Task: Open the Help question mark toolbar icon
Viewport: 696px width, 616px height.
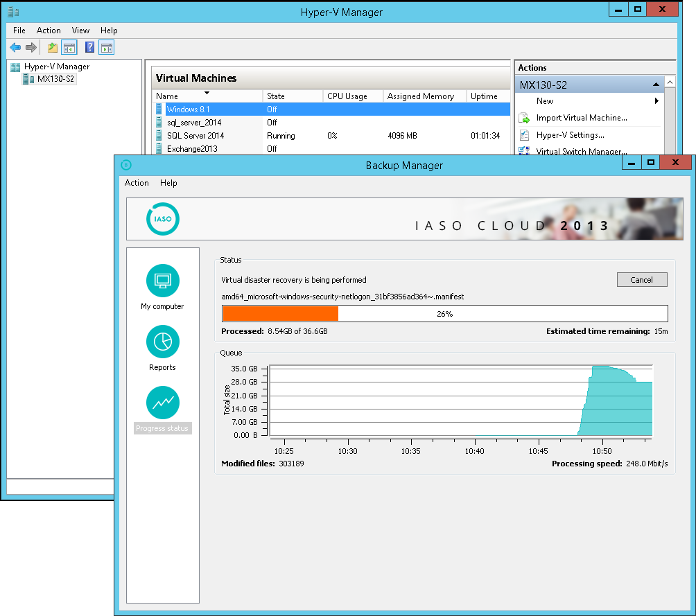Action: click(x=89, y=47)
